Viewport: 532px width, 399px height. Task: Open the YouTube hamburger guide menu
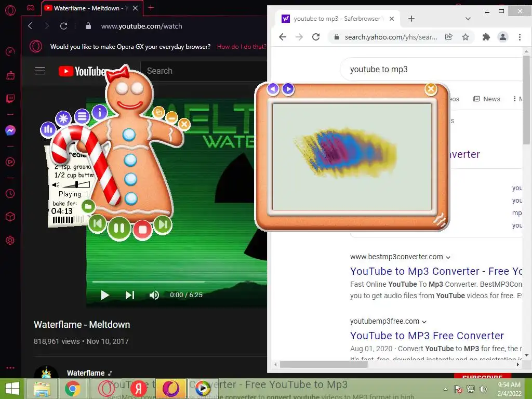click(40, 71)
